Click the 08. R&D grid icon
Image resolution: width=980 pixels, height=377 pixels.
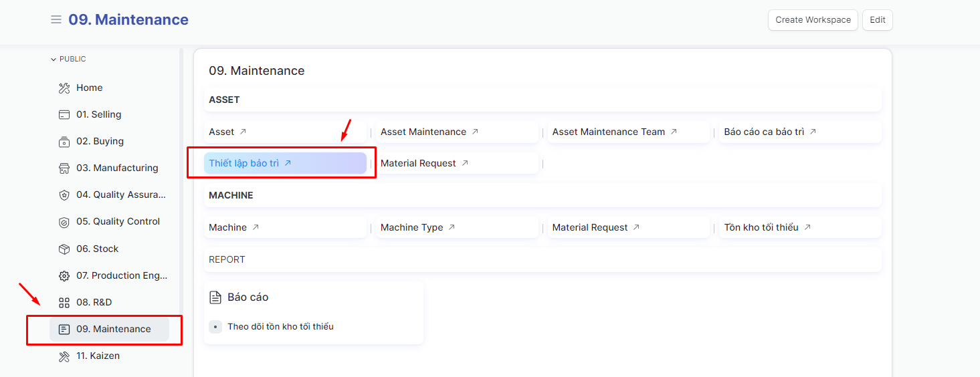click(x=64, y=302)
